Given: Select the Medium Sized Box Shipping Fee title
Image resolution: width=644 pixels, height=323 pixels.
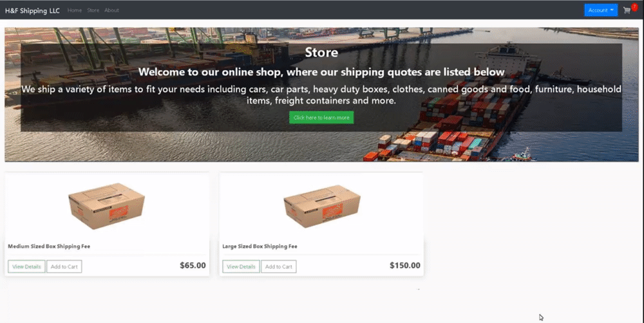Looking at the screenshot, I should coord(49,246).
